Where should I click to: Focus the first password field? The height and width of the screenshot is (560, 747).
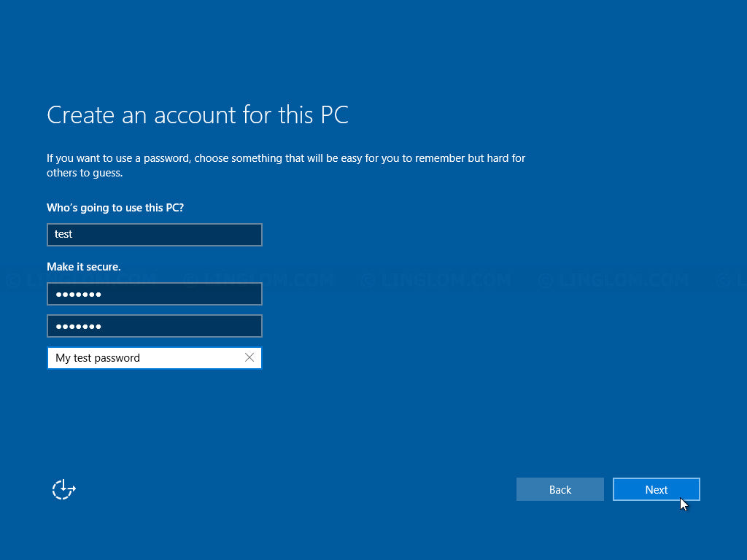[x=155, y=295]
